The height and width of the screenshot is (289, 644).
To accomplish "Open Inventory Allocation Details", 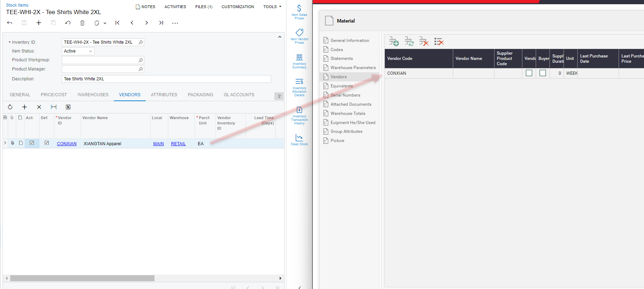I will pyautogui.click(x=299, y=87).
